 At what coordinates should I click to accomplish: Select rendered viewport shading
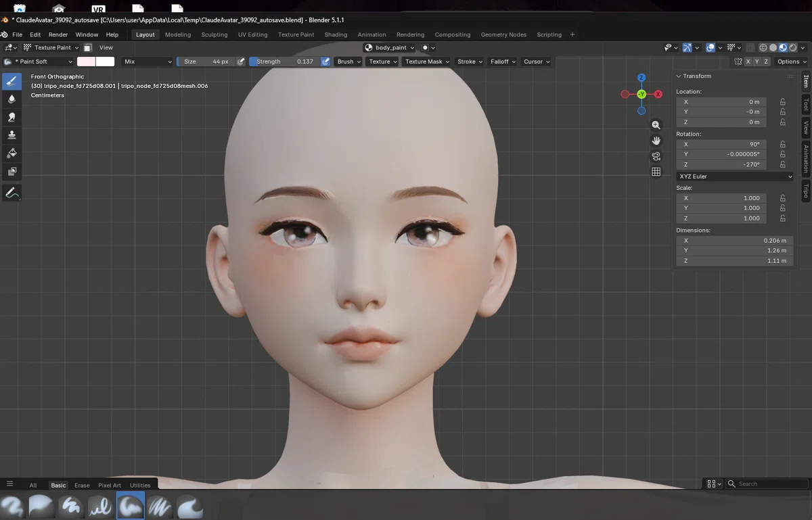792,48
